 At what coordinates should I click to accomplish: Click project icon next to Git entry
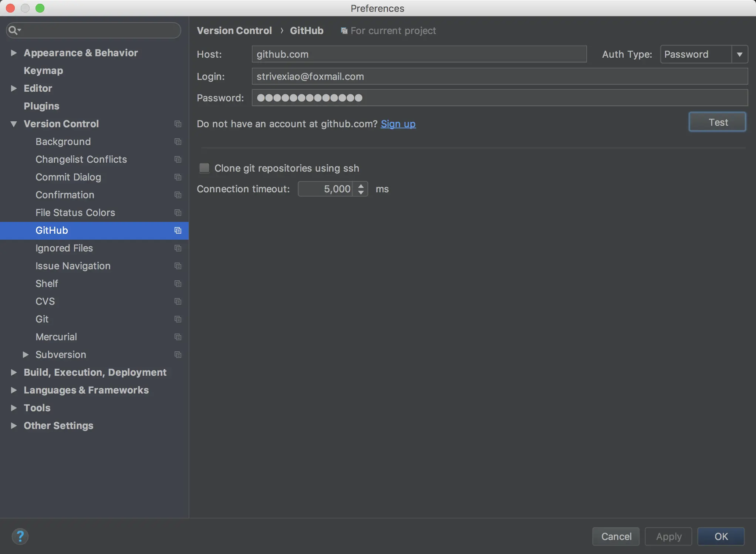pos(178,319)
